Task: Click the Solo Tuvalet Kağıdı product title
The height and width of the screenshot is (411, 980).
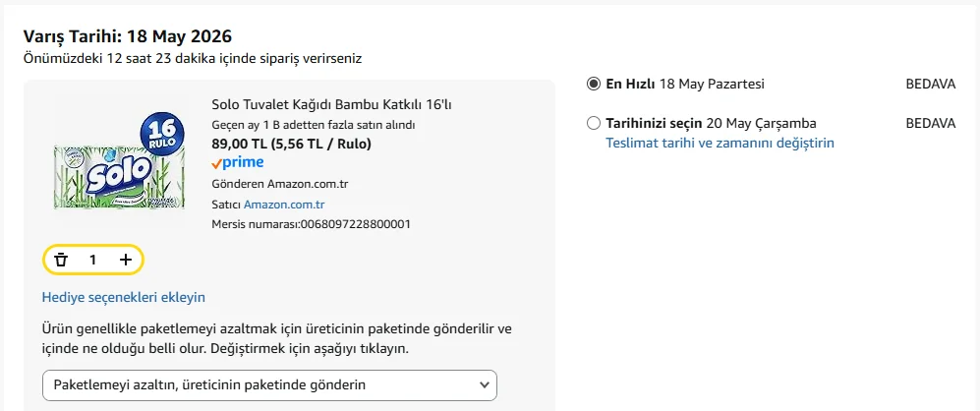Action: [x=332, y=104]
